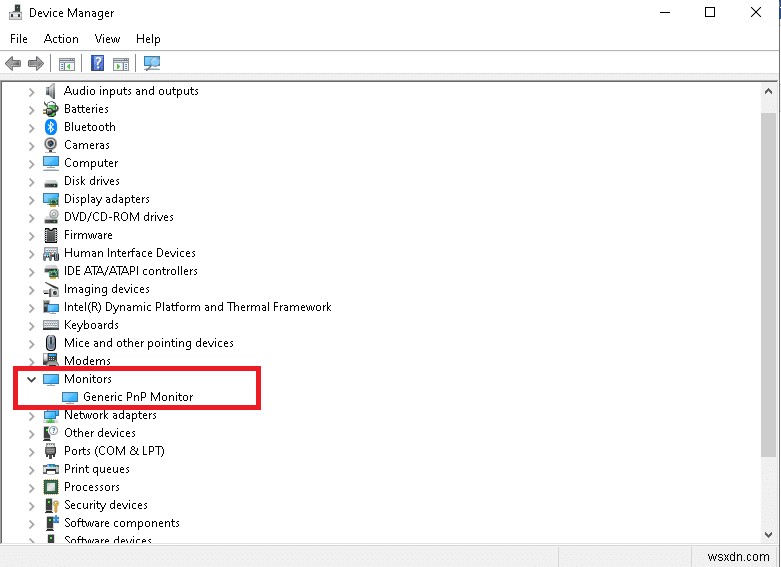
Task: Maximize the Device Manager window
Action: (x=710, y=12)
